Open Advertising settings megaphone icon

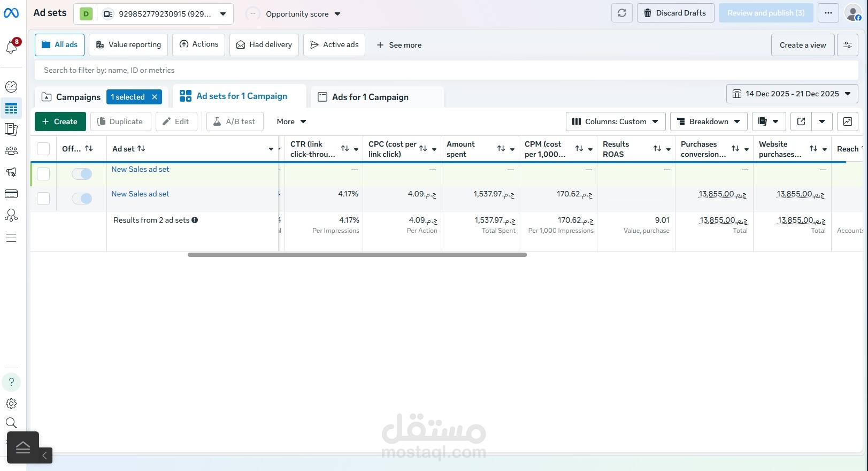11,172
